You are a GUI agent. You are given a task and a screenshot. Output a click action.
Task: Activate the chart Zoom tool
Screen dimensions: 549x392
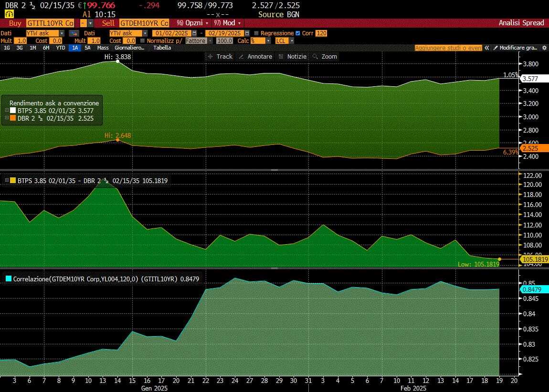coord(325,57)
